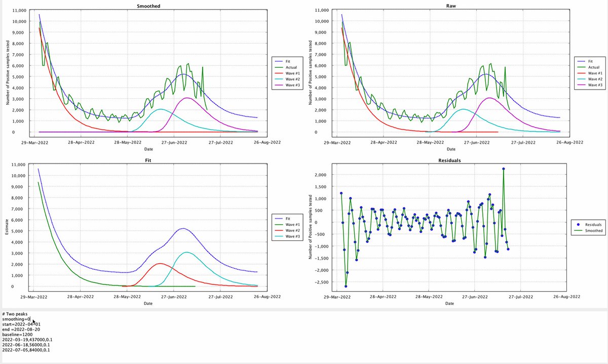
Task: Pick 'Wave #1' in the Fit chart legend
Action: click(x=292, y=224)
